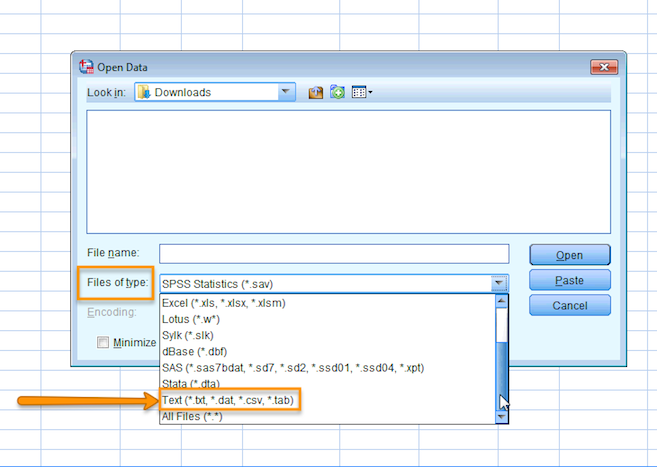Go up one folder level icon
The width and height of the screenshot is (657, 467).
[x=316, y=92]
